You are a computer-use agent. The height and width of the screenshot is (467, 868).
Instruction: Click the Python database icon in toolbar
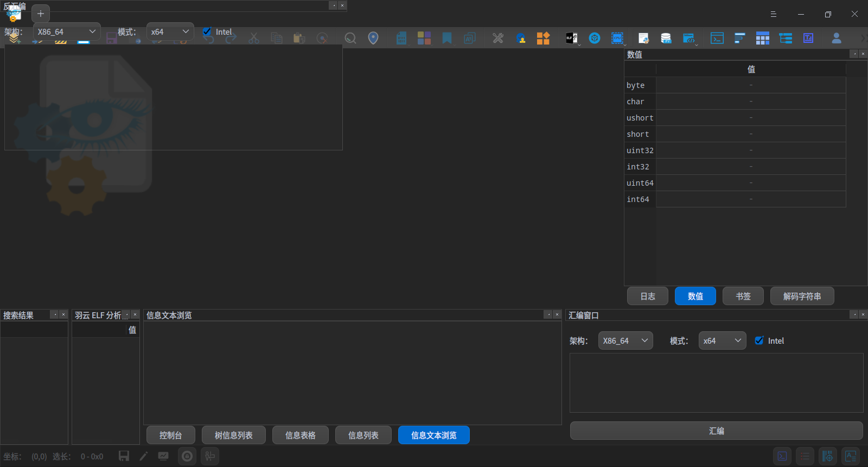pos(666,38)
